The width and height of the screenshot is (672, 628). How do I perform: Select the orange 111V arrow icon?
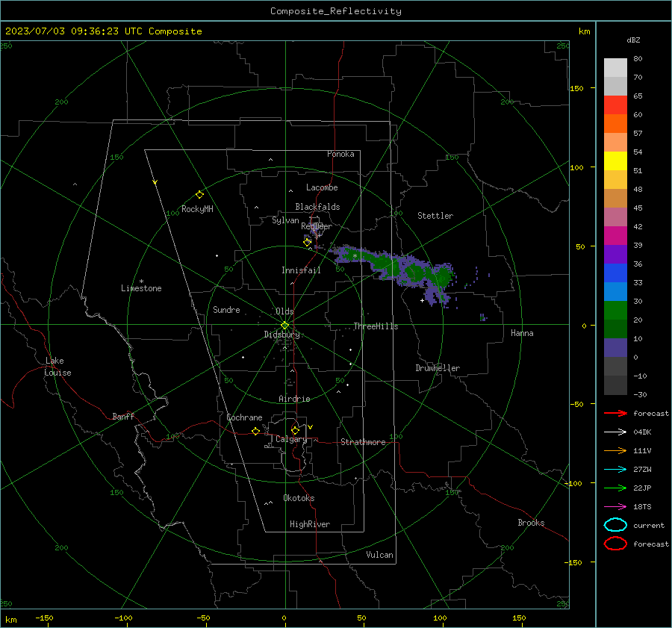[615, 450]
